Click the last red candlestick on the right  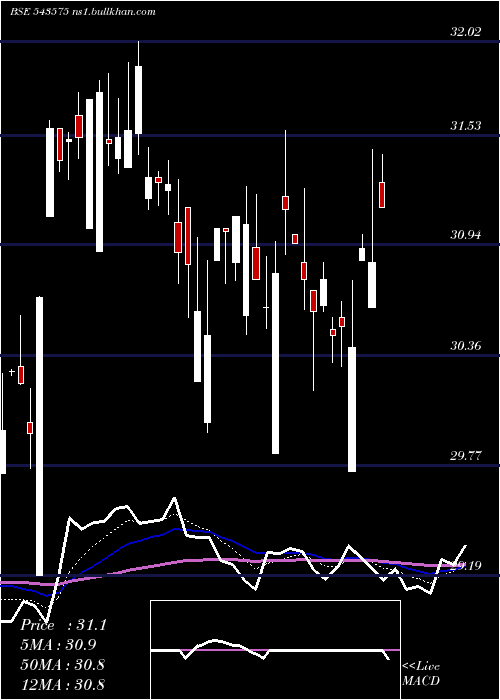pyautogui.click(x=382, y=195)
